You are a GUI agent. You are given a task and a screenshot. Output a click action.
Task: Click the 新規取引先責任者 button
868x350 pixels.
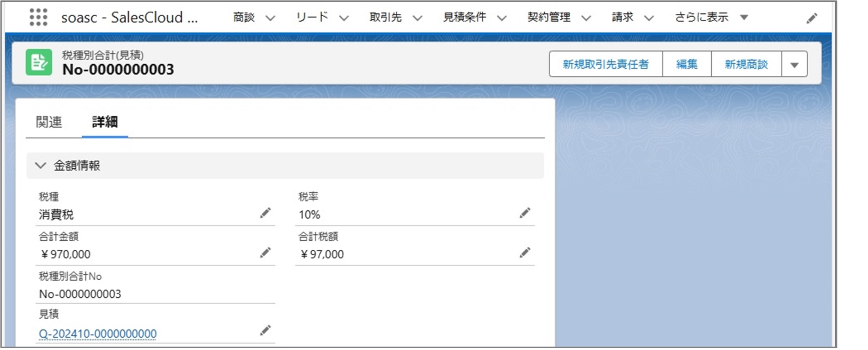(606, 64)
